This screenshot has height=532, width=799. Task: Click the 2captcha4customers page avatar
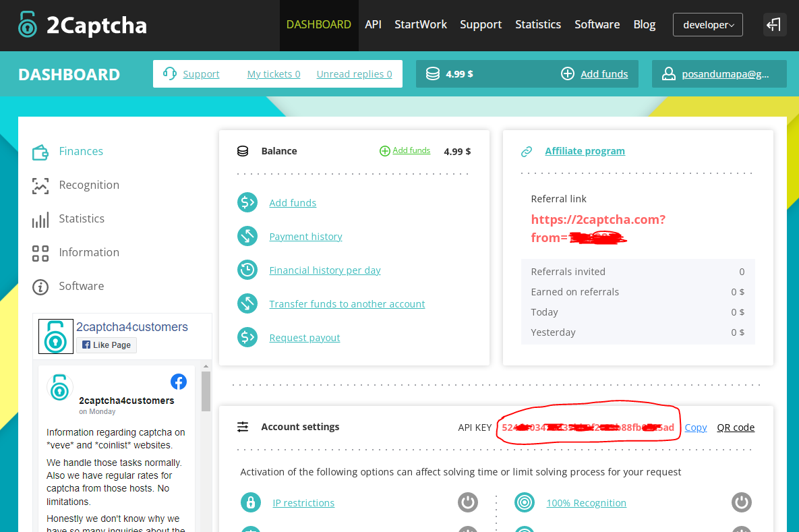point(55,336)
